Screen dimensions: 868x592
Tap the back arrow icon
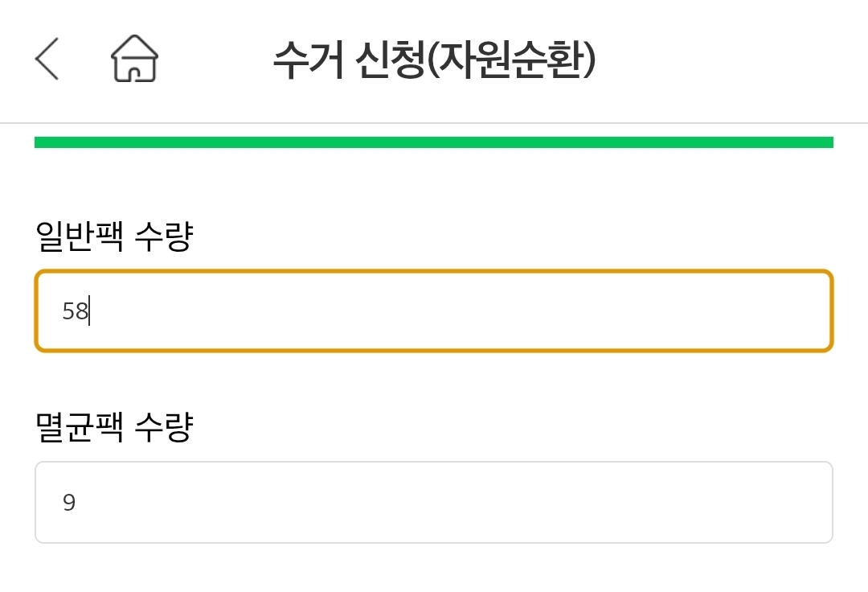point(47,59)
